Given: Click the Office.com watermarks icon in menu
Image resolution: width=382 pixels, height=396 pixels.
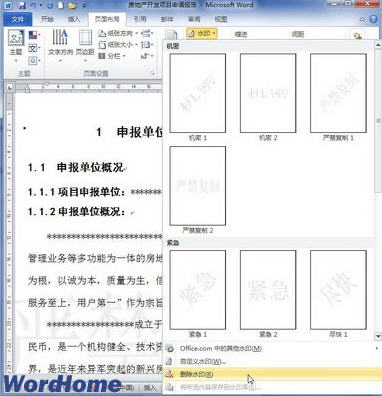Looking at the screenshot, I should pos(170,349).
